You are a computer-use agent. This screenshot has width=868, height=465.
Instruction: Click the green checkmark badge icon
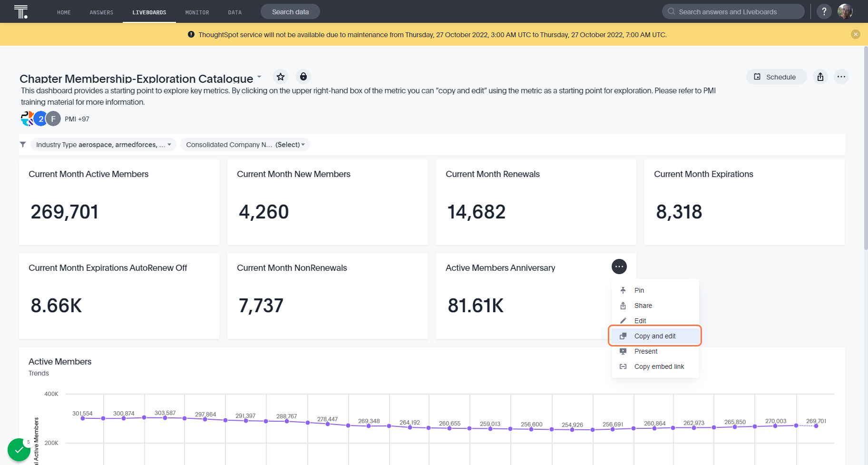pos(19,450)
